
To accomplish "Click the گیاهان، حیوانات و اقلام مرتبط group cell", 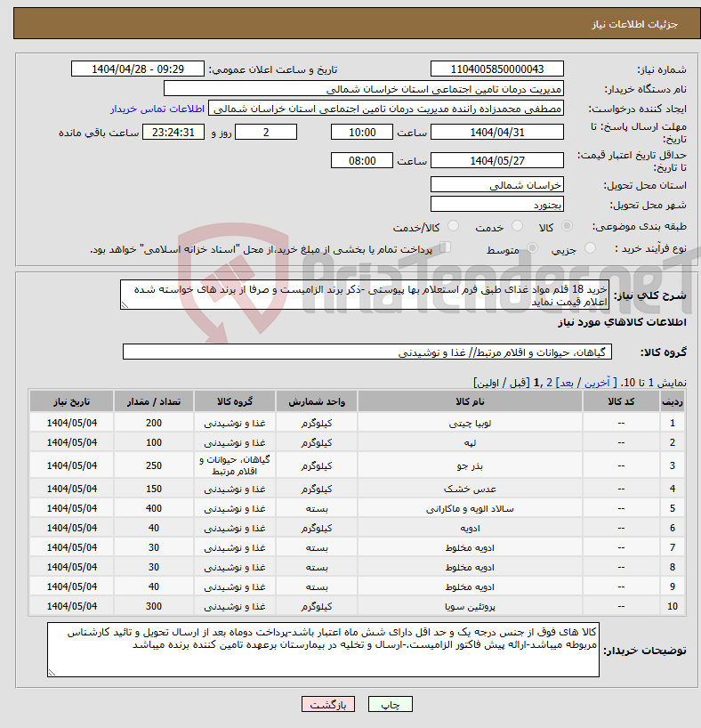I will pos(235,465).
